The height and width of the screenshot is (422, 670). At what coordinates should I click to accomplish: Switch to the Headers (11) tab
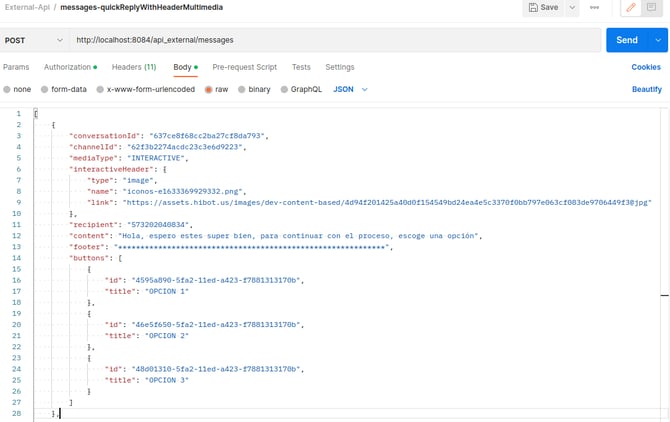(x=133, y=67)
